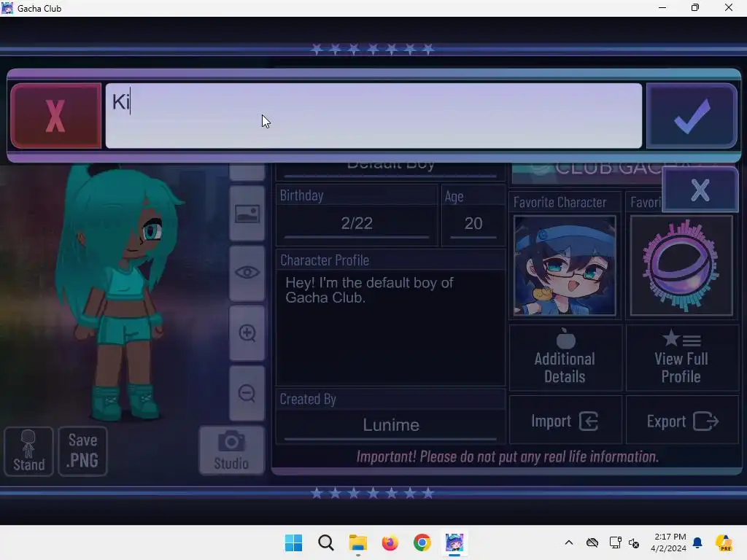The image size is (747, 560).
Task: Click the character name field Default Boy
Action: 391,166
